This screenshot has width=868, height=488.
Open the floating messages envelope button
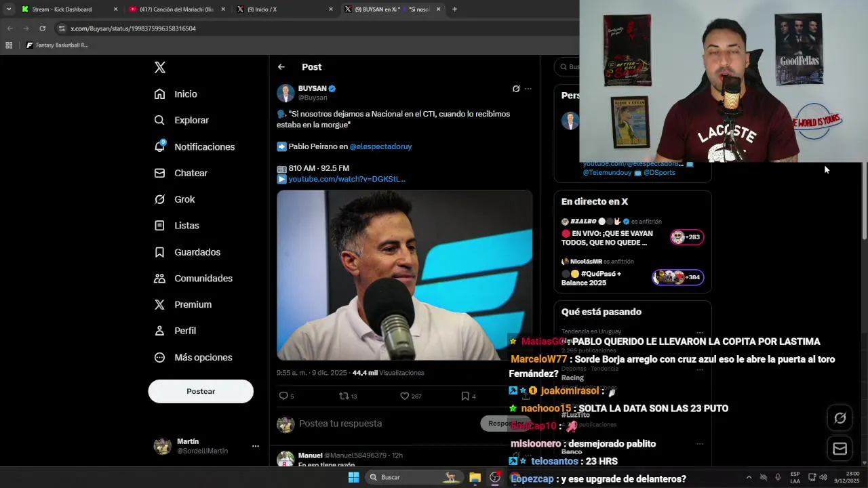coord(840,448)
